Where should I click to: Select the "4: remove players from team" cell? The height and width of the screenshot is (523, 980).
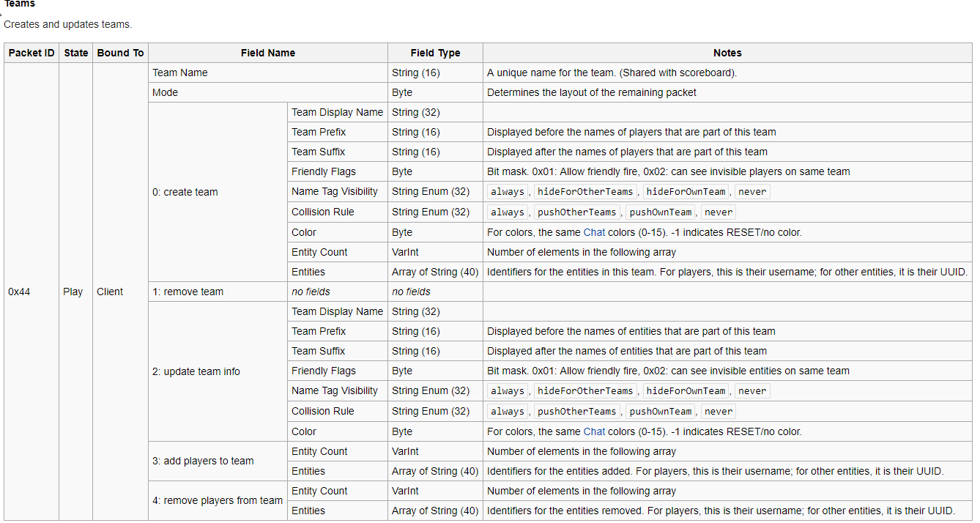(218, 500)
